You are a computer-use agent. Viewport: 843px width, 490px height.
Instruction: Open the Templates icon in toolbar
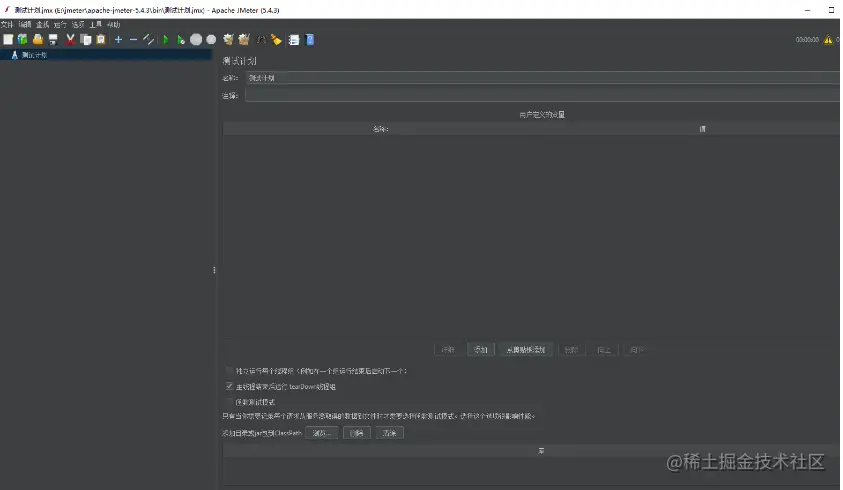point(23,39)
